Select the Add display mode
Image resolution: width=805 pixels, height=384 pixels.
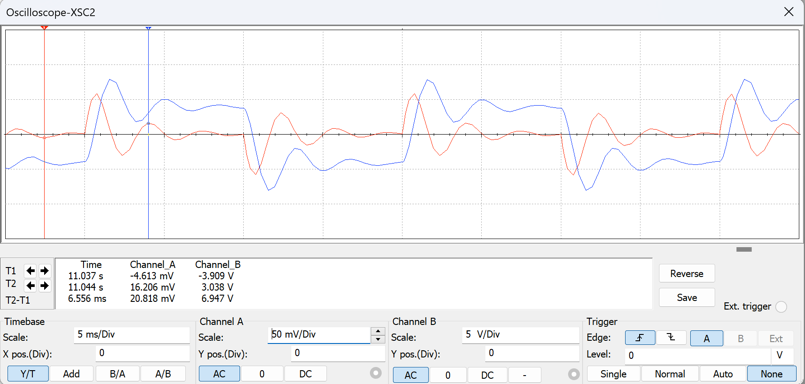71,374
